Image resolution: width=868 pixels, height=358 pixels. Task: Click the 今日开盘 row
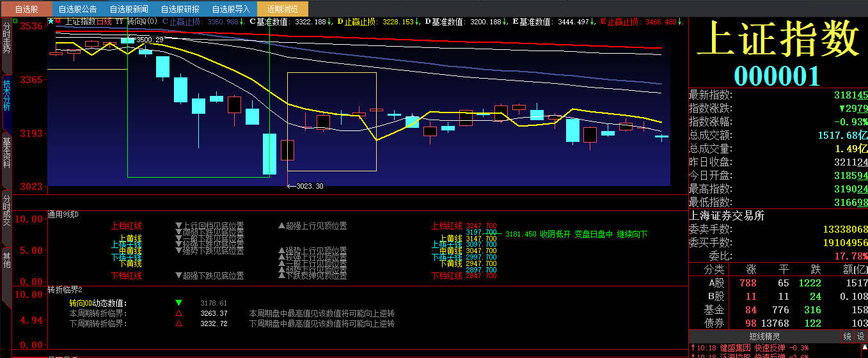[778, 175]
